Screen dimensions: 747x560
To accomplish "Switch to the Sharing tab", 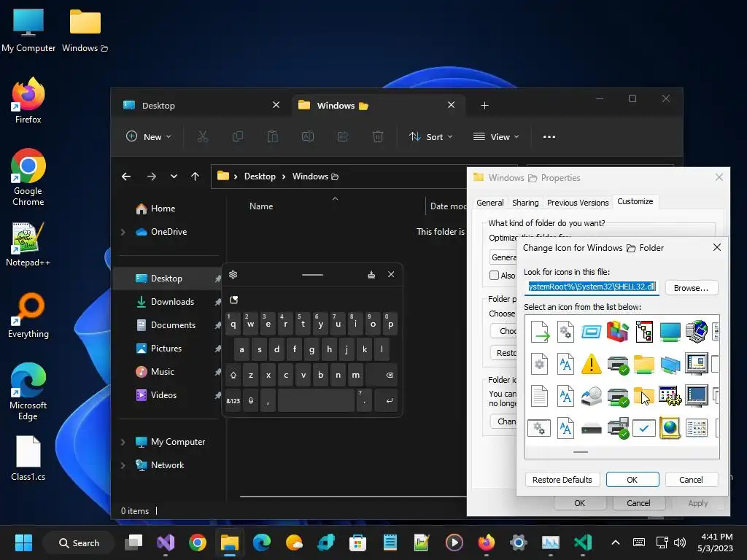I will tap(525, 203).
